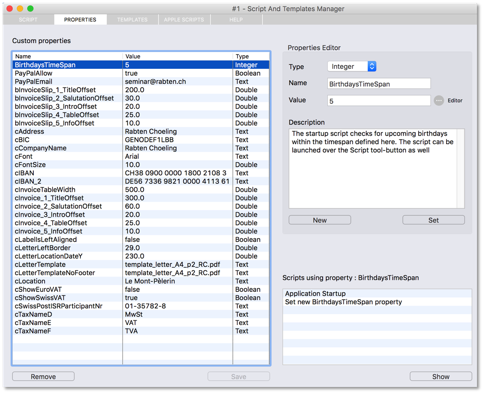The image size is (484, 394).
Task: Select the cTaxNameD property
Action: pos(141,315)
